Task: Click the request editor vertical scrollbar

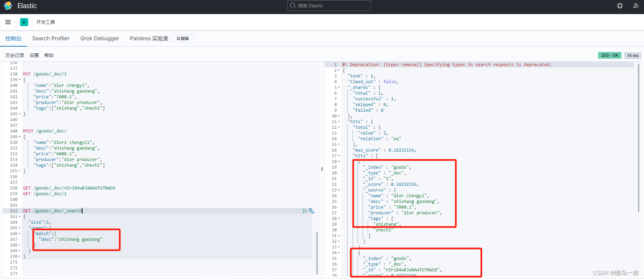Action: click(x=317, y=253)
